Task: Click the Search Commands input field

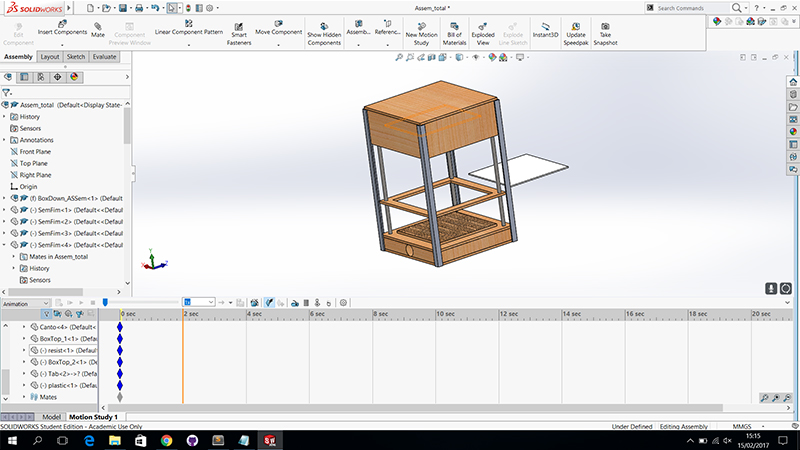Action: click(692, 8)
